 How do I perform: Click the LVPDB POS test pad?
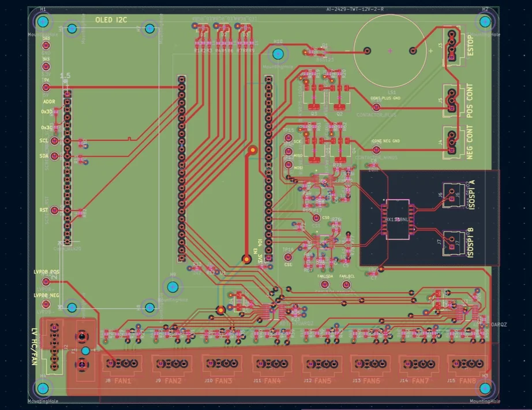46,282
